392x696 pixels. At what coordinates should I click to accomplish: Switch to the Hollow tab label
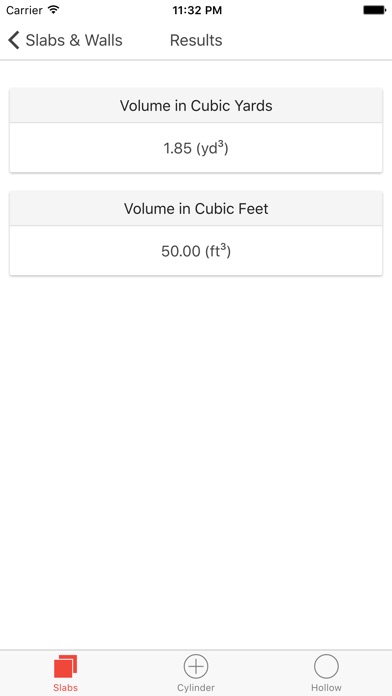tap(326, 688)
